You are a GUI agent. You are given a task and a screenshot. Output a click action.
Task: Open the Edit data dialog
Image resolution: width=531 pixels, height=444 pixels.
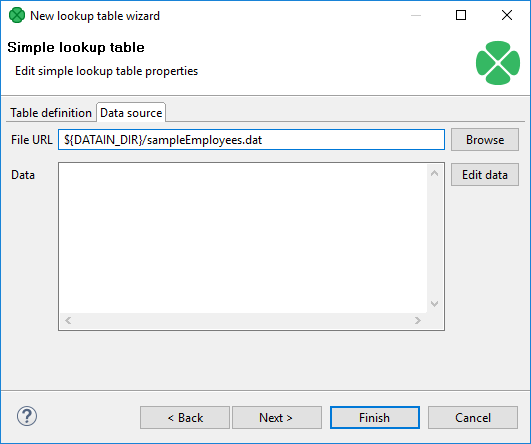coord(485,175)
